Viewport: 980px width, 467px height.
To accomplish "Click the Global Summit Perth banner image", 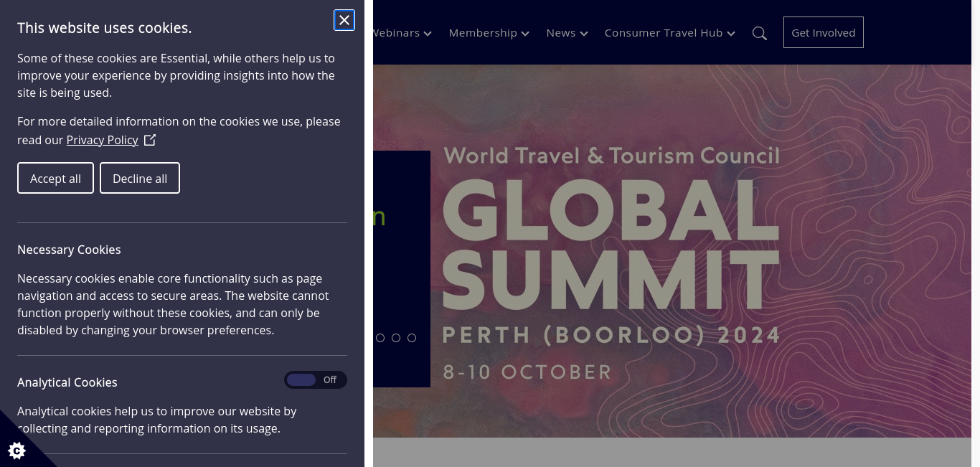I will coord(672,251).
